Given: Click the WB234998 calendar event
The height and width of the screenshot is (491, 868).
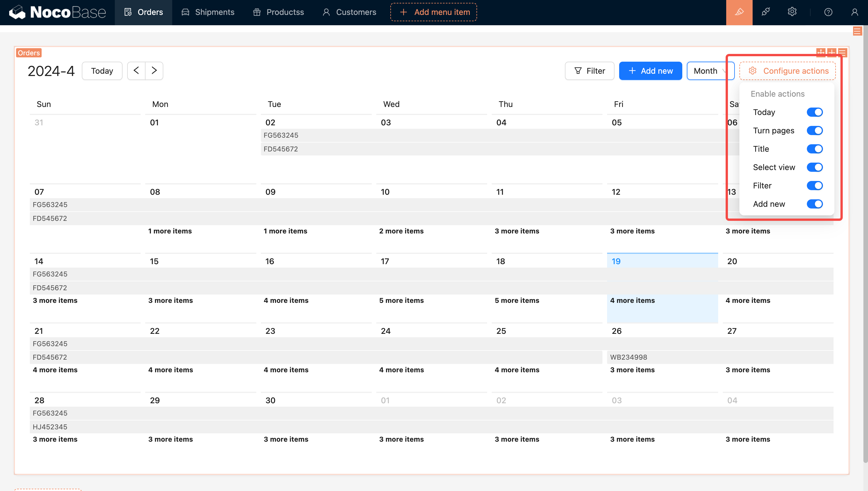Looking at the screenshot, I should tap(628, 357).
